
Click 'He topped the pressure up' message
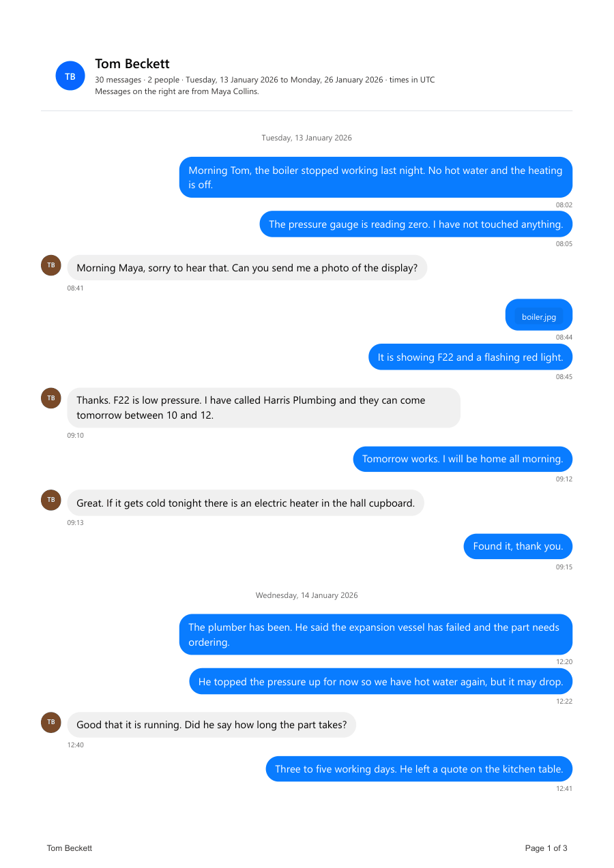tap(381, 681)
